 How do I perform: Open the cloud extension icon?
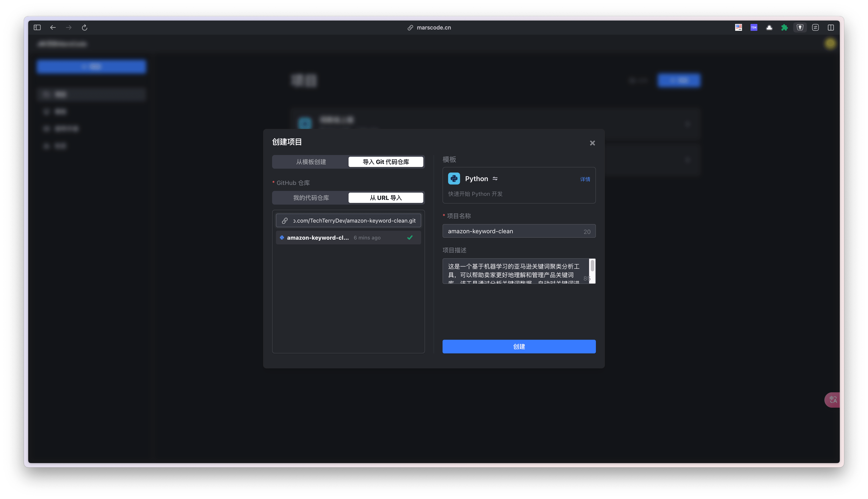point(769,27)
